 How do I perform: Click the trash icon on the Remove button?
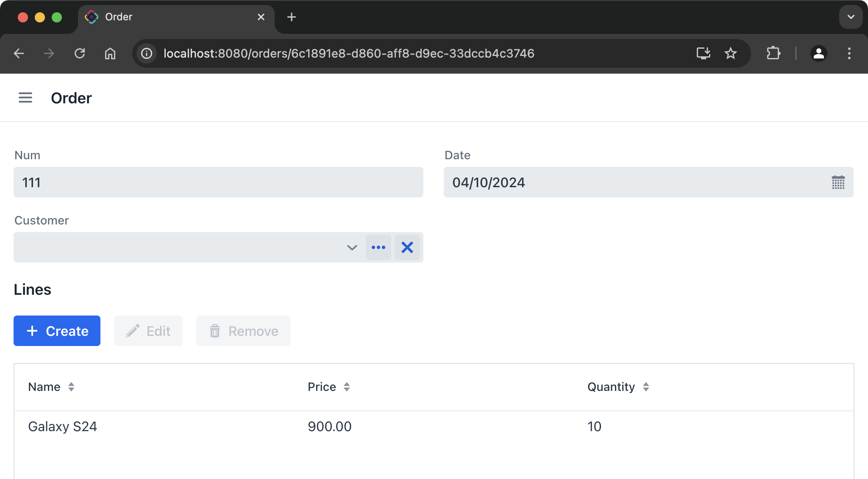pos(214,331)
